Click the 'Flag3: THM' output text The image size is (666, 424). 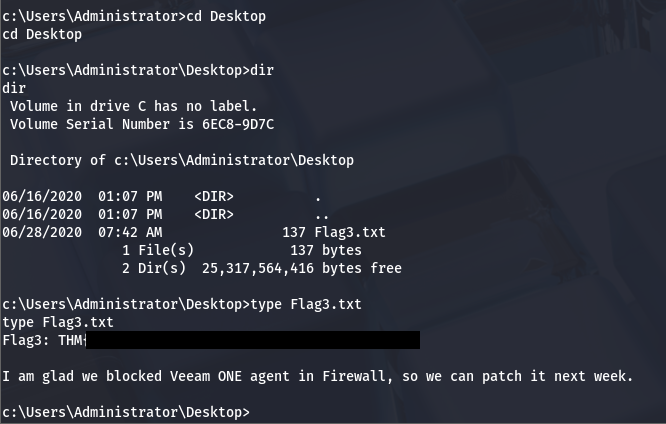point(44,341)
